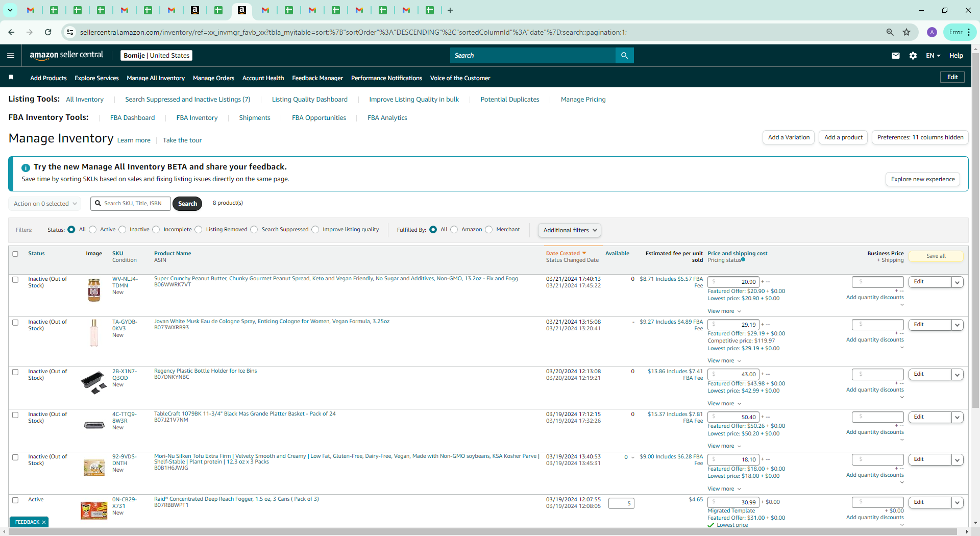
Task: Open the Jovan White Musk product thumbnail
Action: point(94,333)
